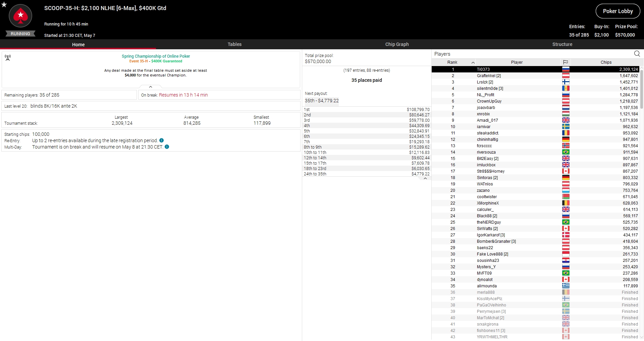
Task: Click the flag icon beside steakaddict.
Action: (x=566, y=133)
